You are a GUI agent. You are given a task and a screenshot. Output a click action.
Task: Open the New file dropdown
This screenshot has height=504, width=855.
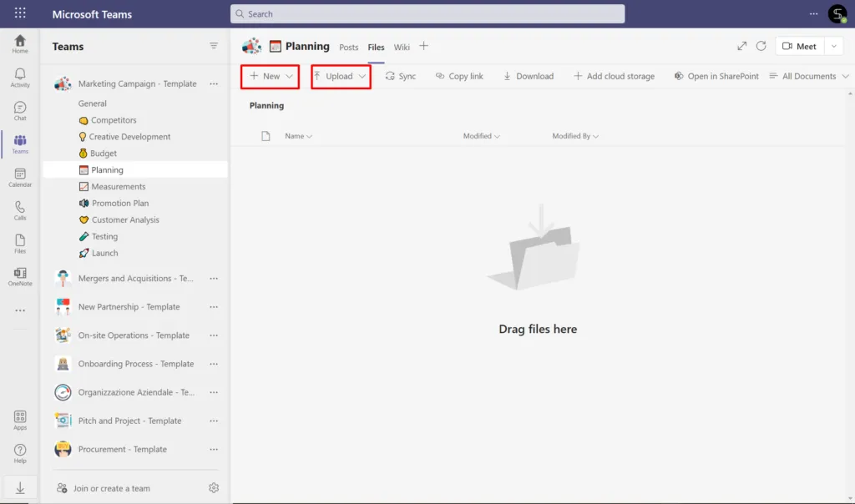click(x=271, y=76)
